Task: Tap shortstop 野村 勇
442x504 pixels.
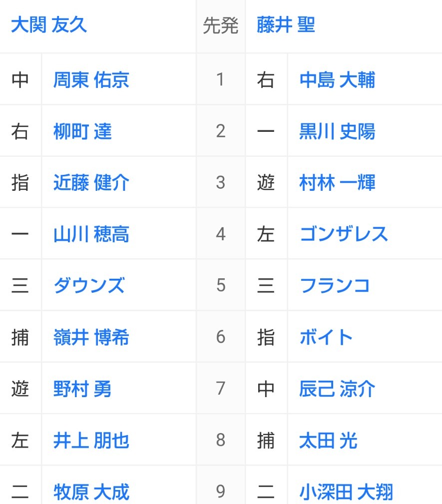Action: [82, 389]
